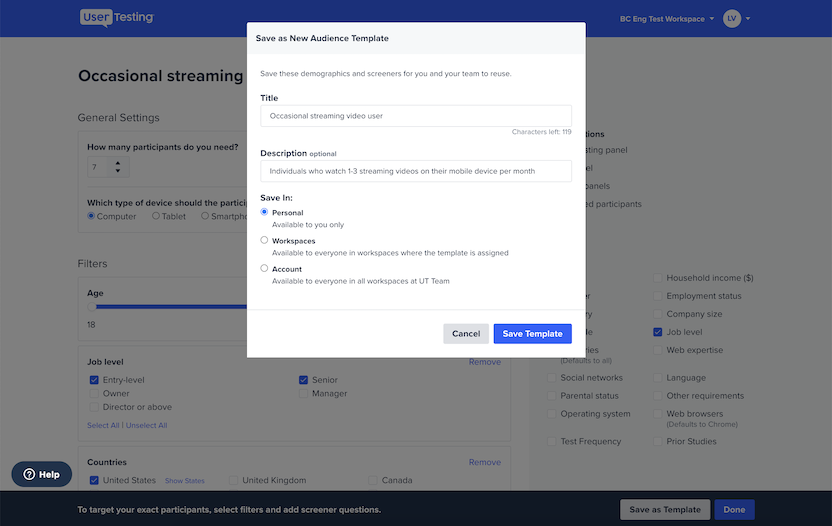Open the LV user avatar menu
This screenshot has width=832, height=526.
732,19
